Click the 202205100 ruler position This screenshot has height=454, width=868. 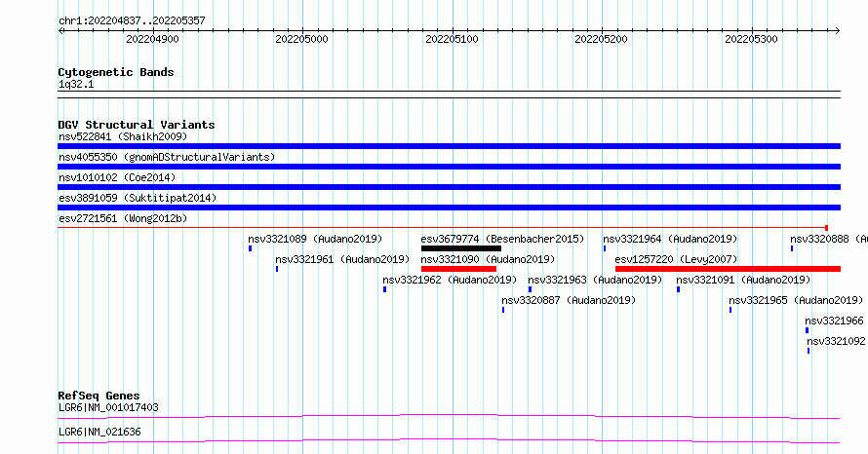452,39
